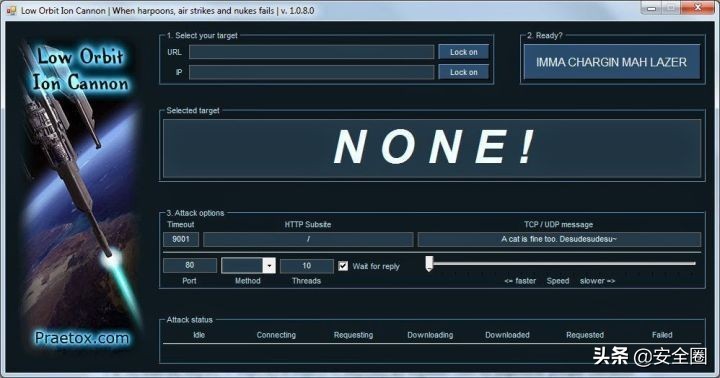Screen dimensions: 720x378
Task: Click the speed slider handle
Action: (x=429, y=264)
